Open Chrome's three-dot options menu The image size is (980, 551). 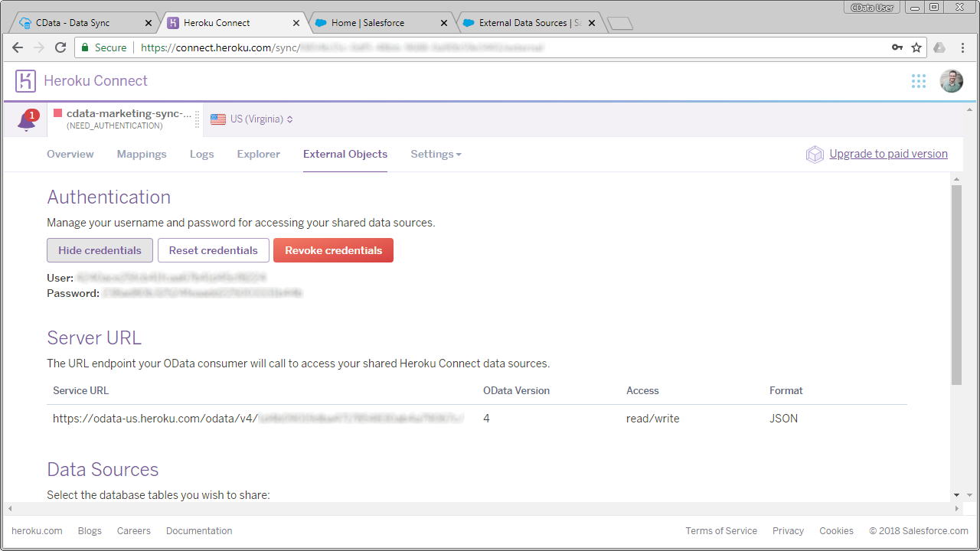click(962, 47)
